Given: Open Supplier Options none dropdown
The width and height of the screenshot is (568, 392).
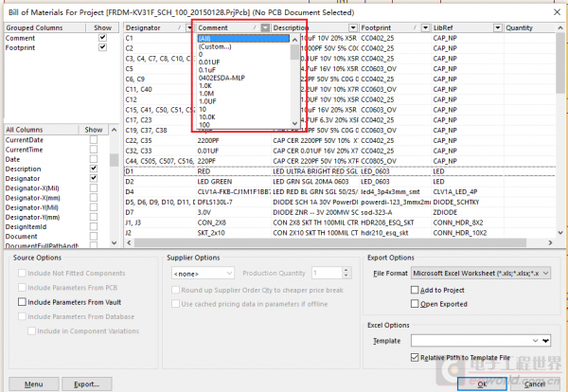Looking at the screenshot, I should [x=203, y=274].
